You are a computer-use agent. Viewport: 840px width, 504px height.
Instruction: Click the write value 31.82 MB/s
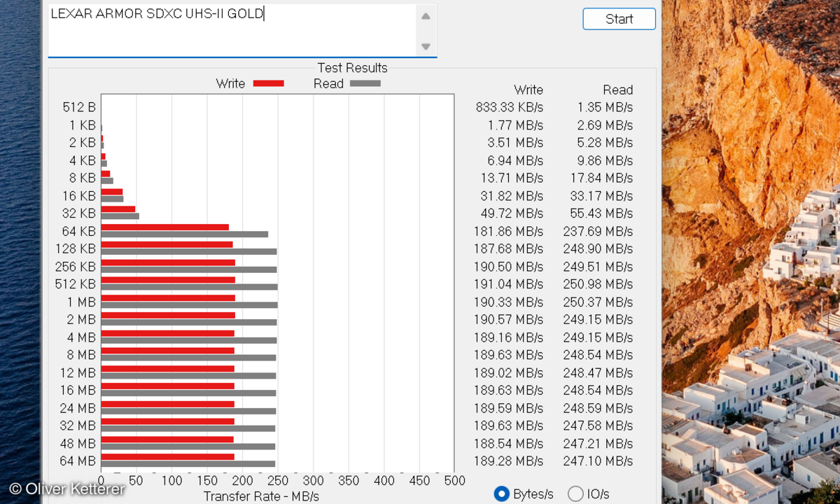[512, 195]
